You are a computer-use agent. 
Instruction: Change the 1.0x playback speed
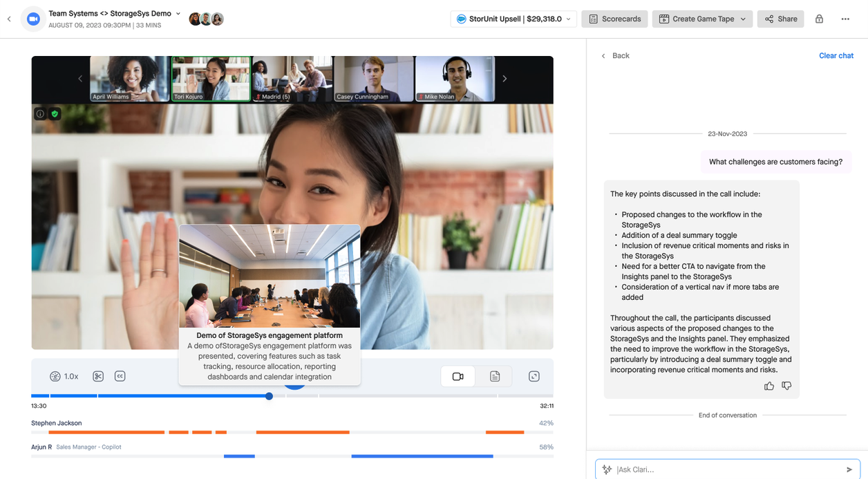pyautogui.click(x=64, y=376)
